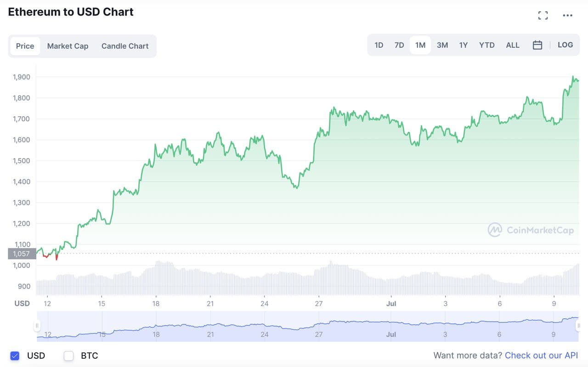This screenshot has height=367, width=588.
Task: Switch to the Market Cap tab
Action: (68, 46)
